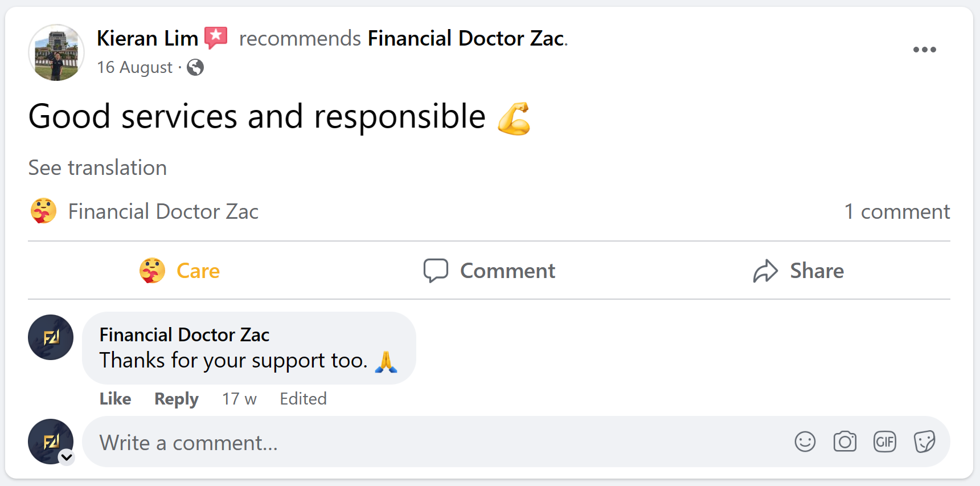The image size is (980, 486).
Task: Click the care reaction emoji beside reactor name
Action: (43, 211)
